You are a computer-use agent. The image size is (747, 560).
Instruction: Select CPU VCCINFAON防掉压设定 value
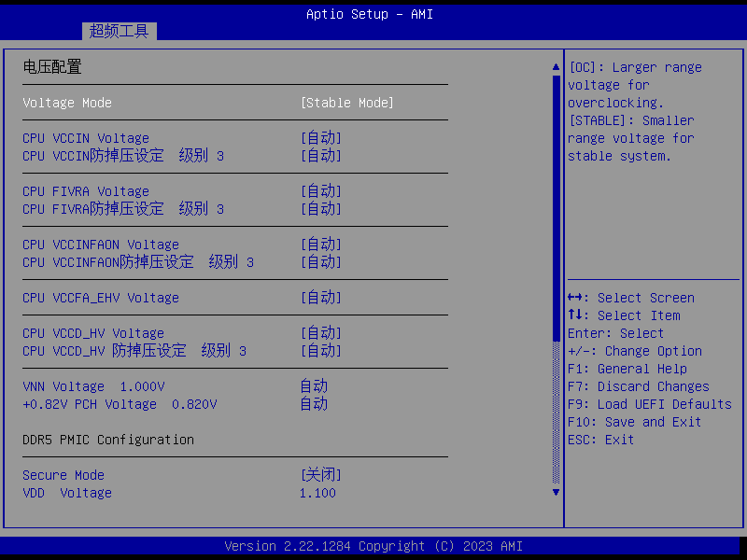click(x=320, y=262)
